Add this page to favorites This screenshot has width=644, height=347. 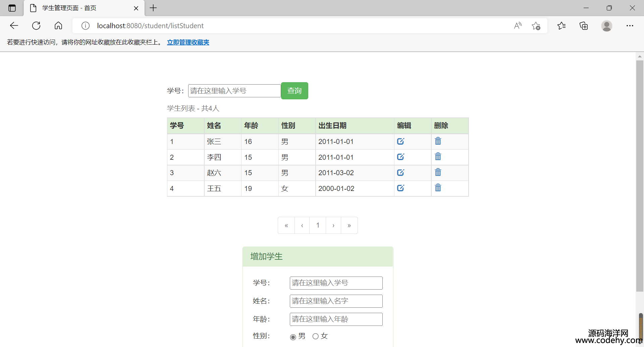click(536, 26)
